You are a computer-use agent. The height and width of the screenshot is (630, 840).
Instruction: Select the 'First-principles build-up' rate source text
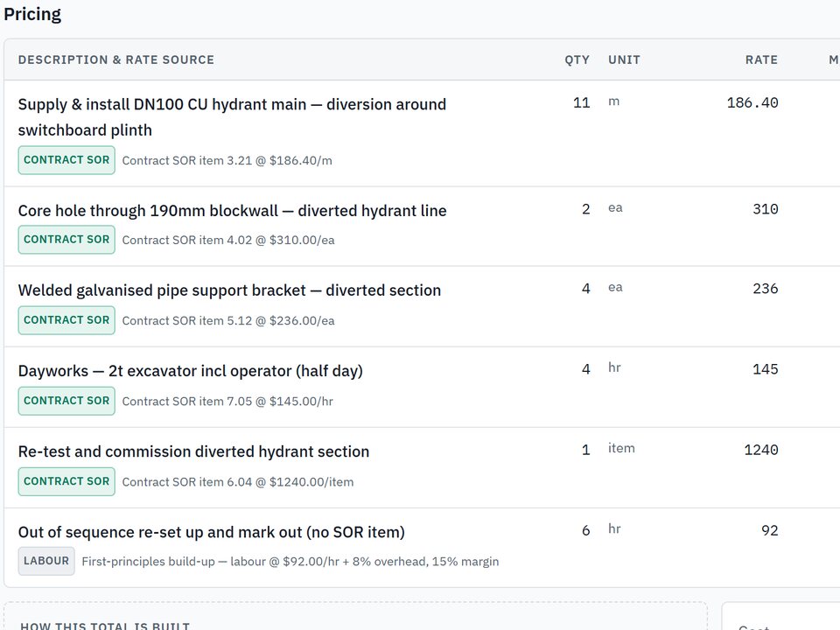(x=290, y=562)
